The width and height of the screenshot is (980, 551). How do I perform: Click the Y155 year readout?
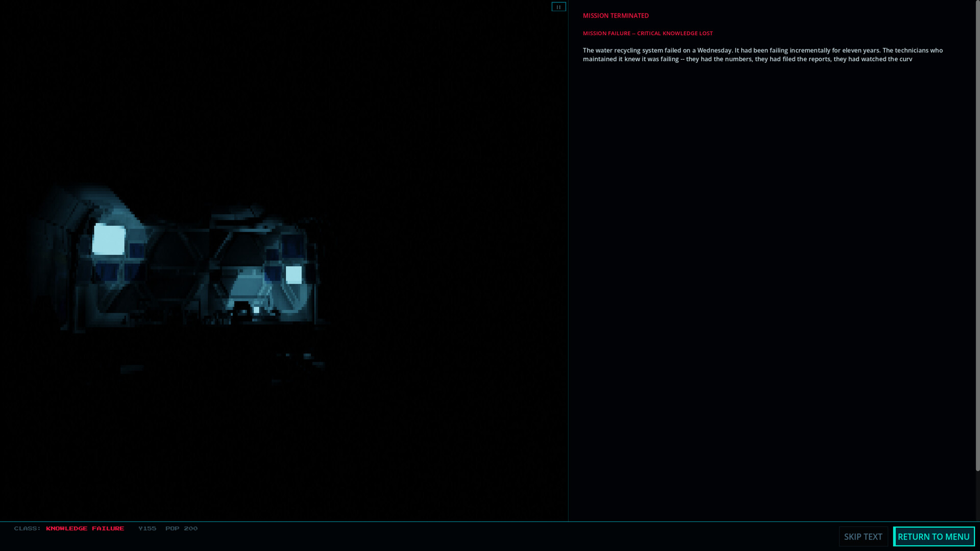click(148, 528)
